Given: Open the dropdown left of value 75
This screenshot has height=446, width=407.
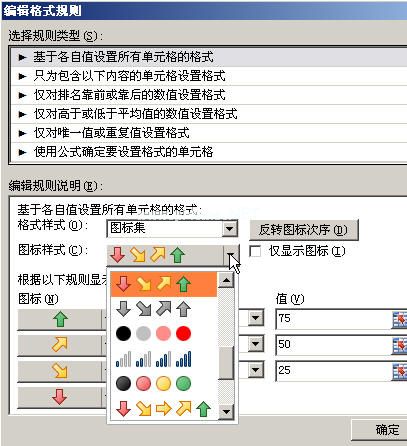Looking at the screenshot, I should click(x=256, y=318).
